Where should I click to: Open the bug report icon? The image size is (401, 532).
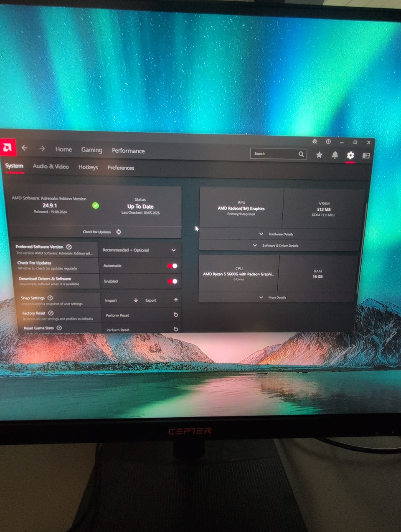click(315, 141)
